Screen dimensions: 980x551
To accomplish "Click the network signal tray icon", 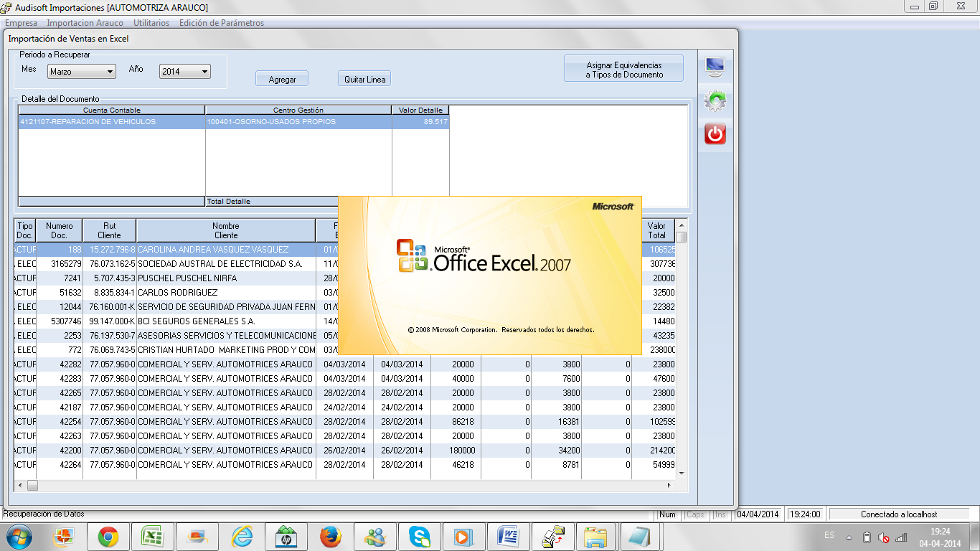I will click(901, 537).
